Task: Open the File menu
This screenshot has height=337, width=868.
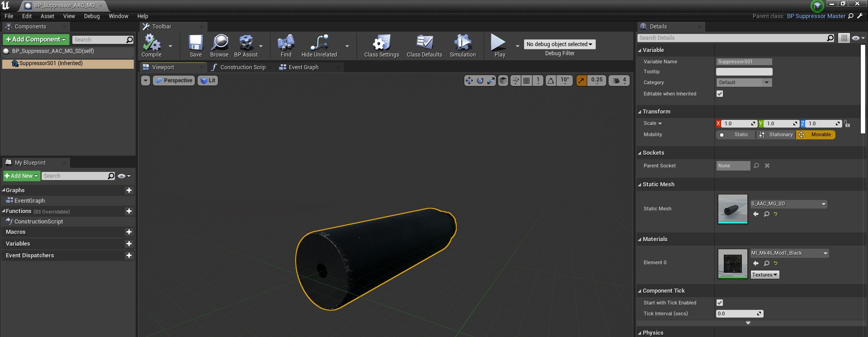Action: tap(9, 16)
